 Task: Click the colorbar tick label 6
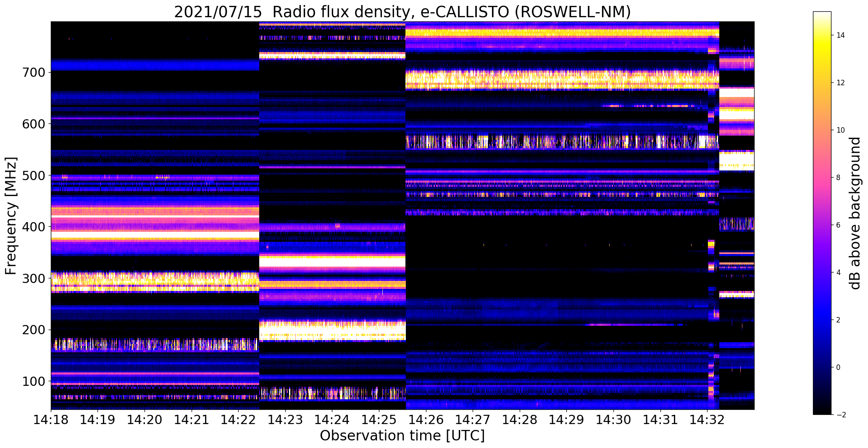[x=839, y=225]
